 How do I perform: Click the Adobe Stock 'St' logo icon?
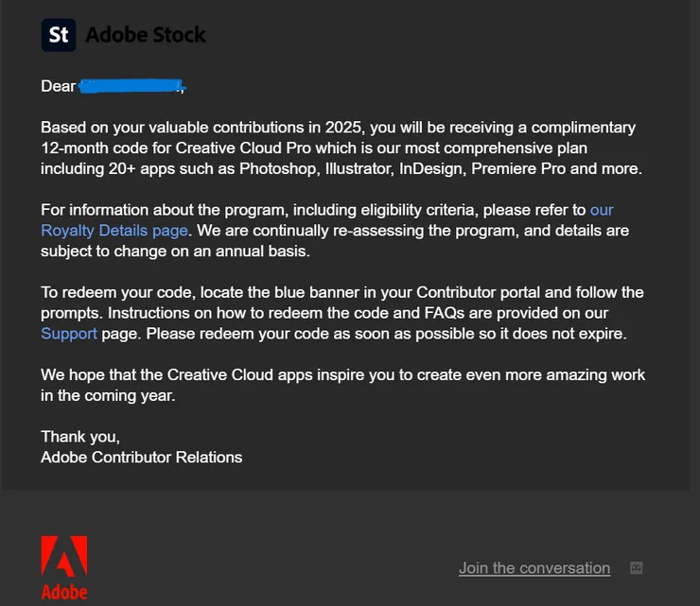click(x=59, y=36)
